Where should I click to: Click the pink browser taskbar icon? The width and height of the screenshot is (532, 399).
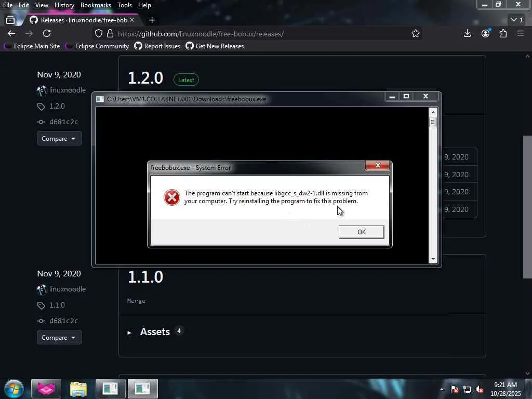click(46, 389)
